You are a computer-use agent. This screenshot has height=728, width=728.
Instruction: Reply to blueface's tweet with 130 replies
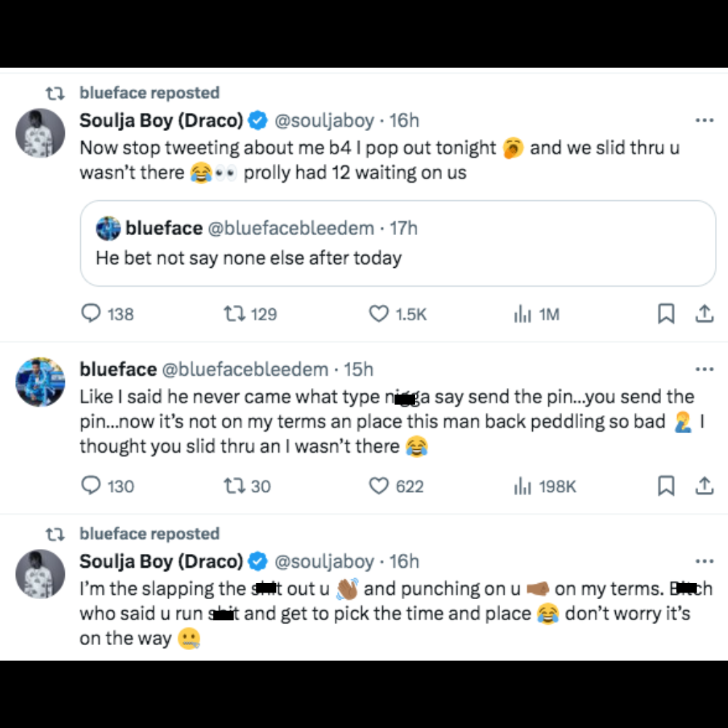point(91,486)
